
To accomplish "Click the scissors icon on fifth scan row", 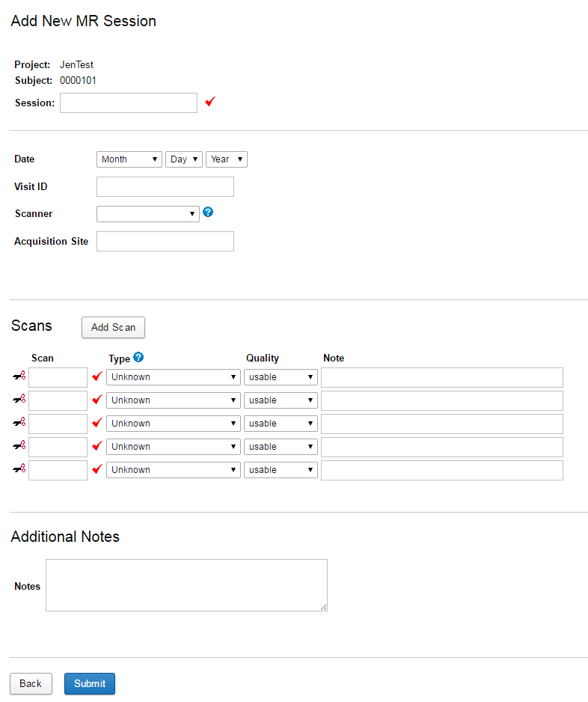I will 19,470.
